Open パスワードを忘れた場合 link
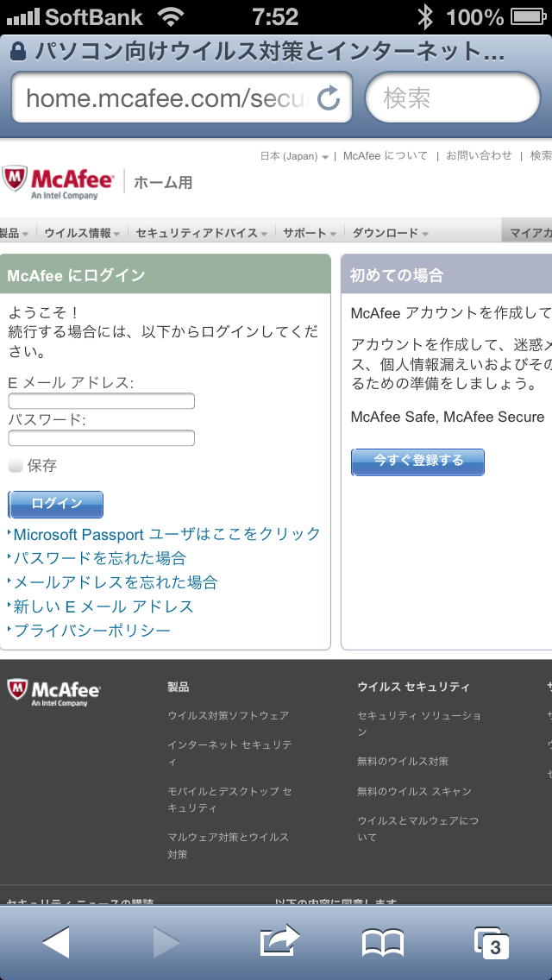Image resolution: width=552 pixels, height=980 pixels. click(100, 558)
